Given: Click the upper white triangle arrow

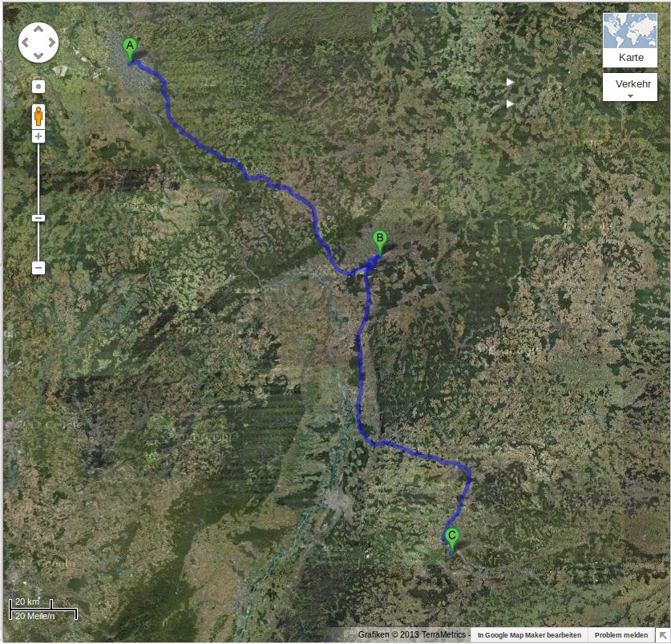Looking at the screenshot, I should (510, 82).
